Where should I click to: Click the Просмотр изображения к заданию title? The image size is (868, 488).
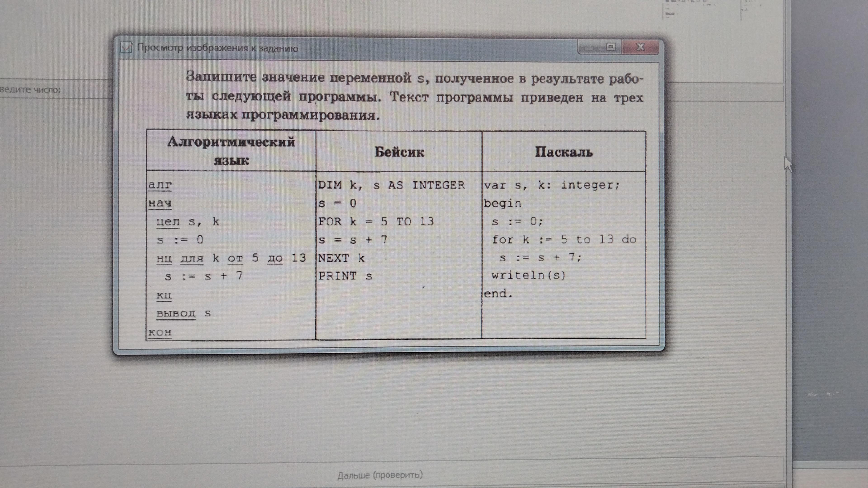tap(217, 48)
